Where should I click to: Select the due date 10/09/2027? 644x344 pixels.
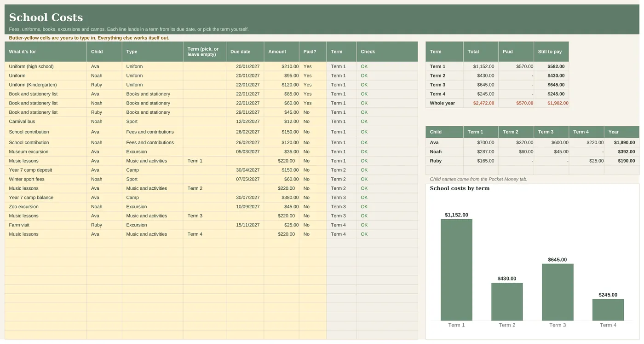(245, 207)
